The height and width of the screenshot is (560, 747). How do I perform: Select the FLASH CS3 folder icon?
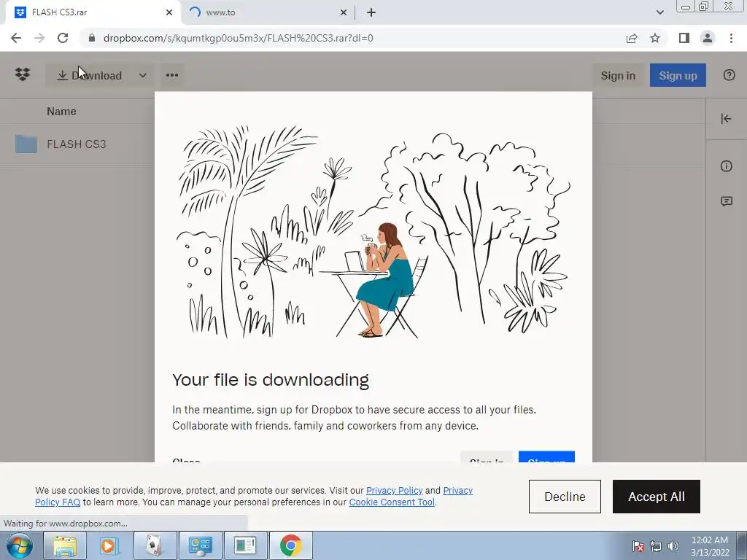pos(26,144)
